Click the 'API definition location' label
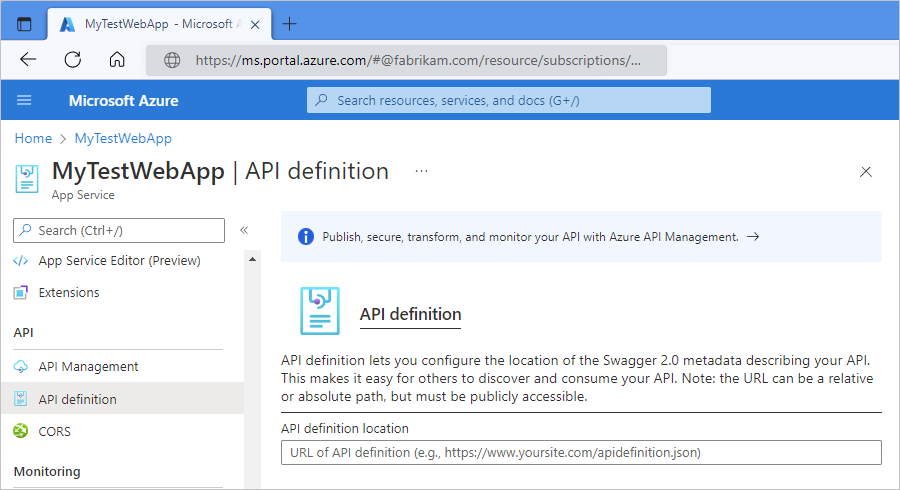The image size is (900, 490). click(344, 429)
